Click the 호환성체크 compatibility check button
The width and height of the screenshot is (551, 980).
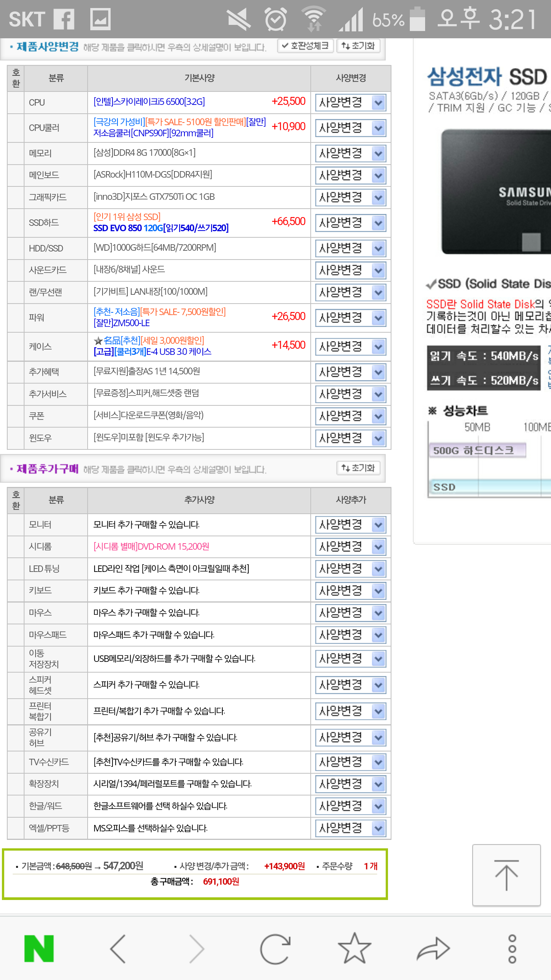(305, 46)
